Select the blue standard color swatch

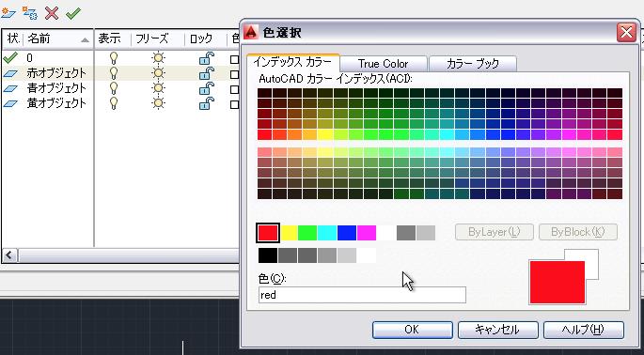click(347, 233)
